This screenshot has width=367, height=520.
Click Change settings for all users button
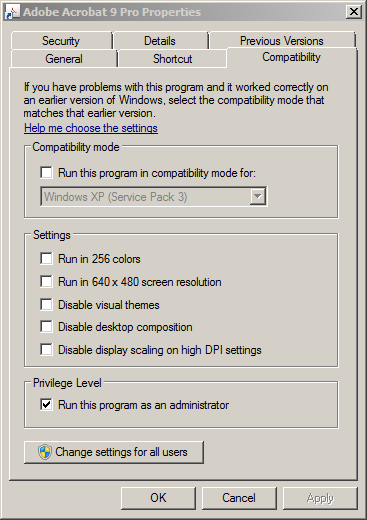tap(114, 452)
